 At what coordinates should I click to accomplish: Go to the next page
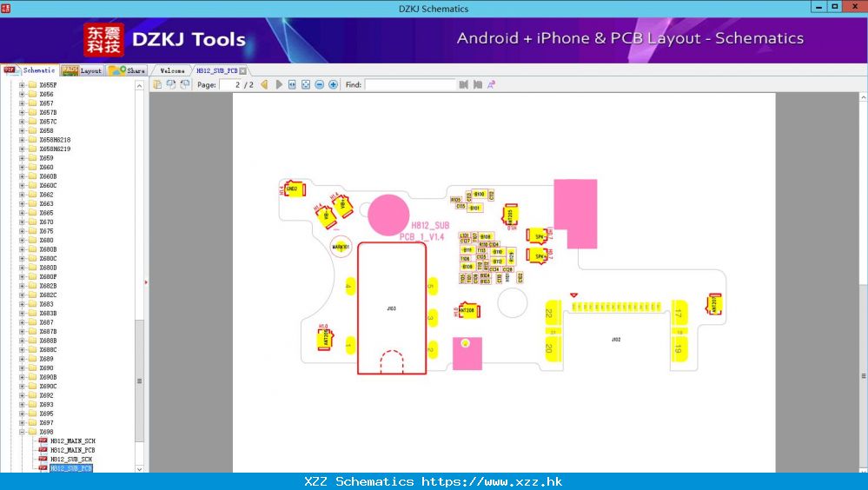click(278, 84)
